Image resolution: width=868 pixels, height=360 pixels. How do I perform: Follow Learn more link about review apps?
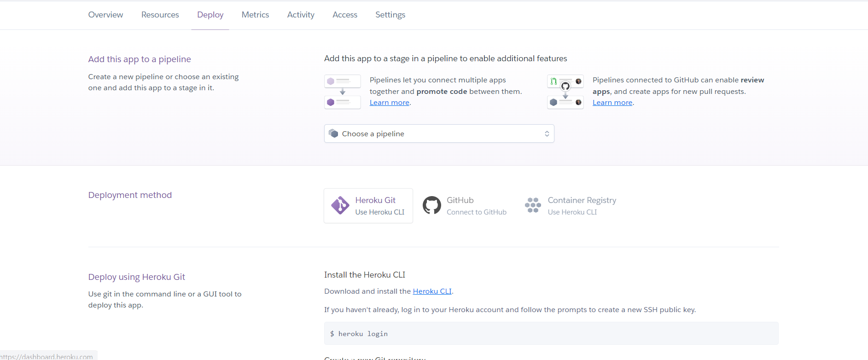[612, 103]
